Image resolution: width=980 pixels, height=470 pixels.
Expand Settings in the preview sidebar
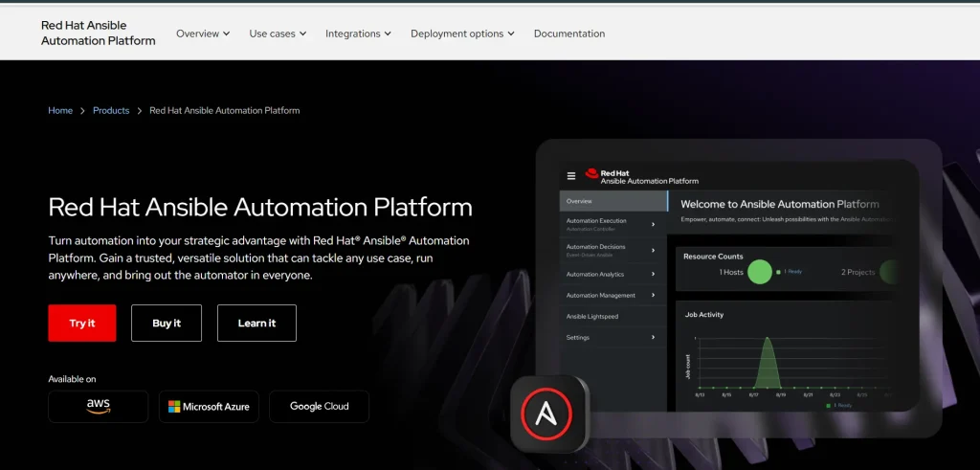pyautogui.click(x=613, y=338)
